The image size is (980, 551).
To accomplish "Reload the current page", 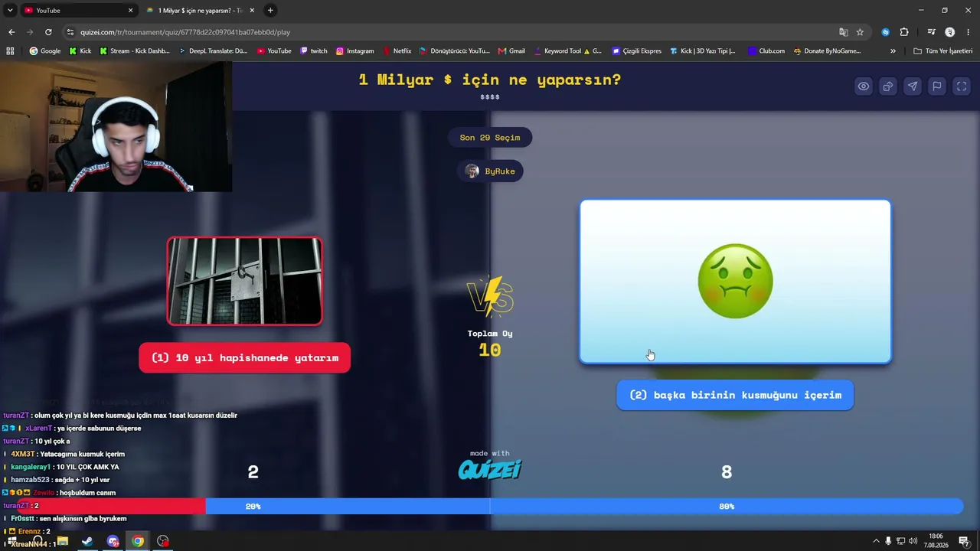I will (48, 32).
